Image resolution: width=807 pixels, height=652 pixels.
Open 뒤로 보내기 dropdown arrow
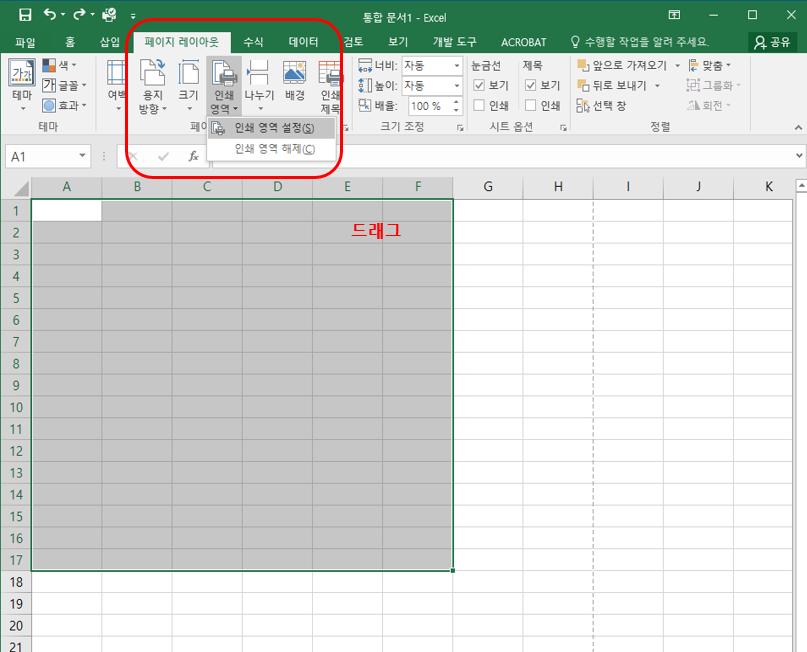657,85
